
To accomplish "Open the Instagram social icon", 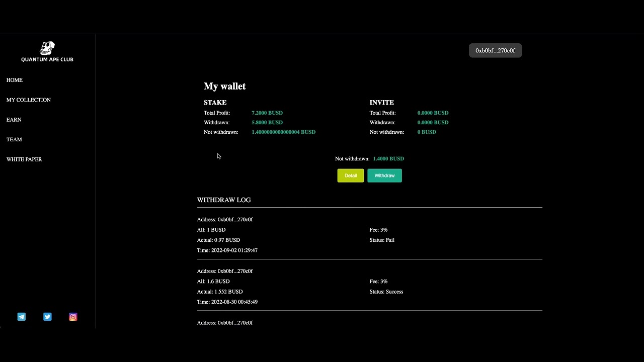I will coord(73,317).
